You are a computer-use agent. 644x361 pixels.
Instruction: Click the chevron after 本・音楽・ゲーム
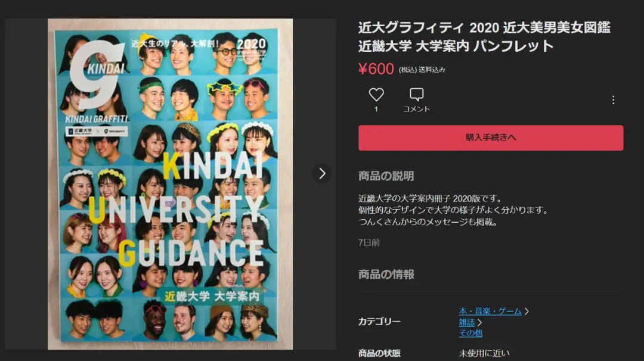tap(527, 312)
